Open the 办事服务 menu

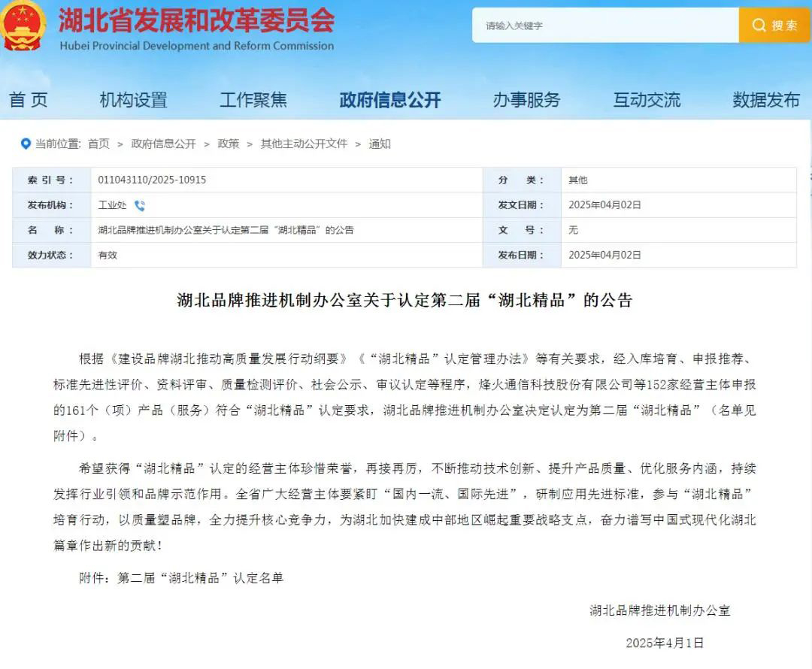click(x=526, y=100)
